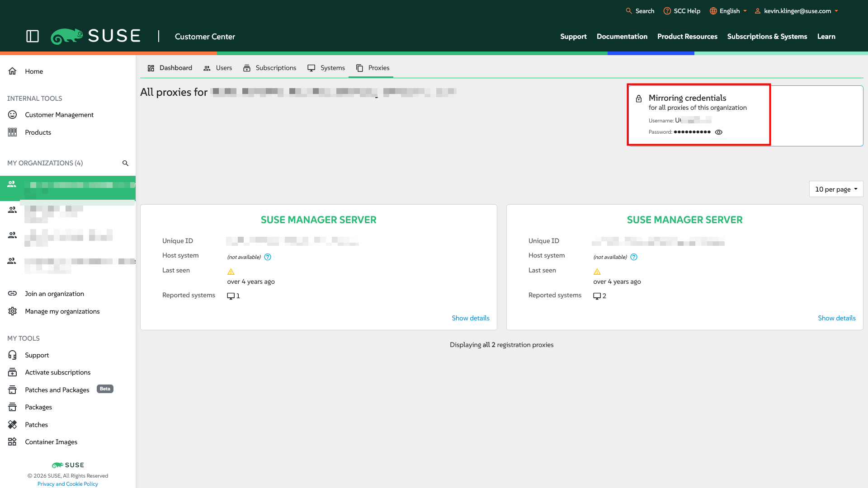Click the Packages archive icon

tap(13, 407)
